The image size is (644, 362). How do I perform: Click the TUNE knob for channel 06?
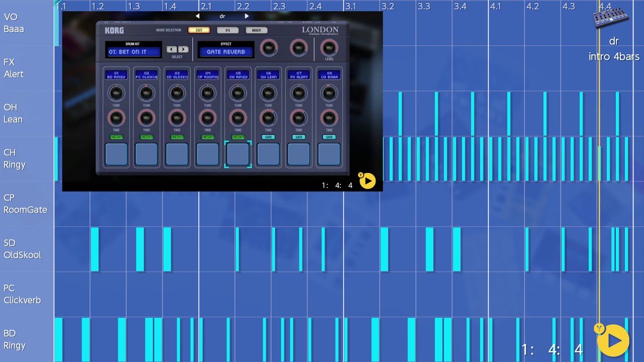coord(268,93)
